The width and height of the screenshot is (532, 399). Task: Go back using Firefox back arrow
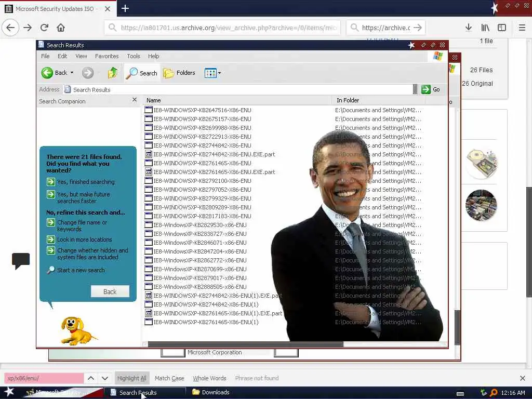pos(10,28)
